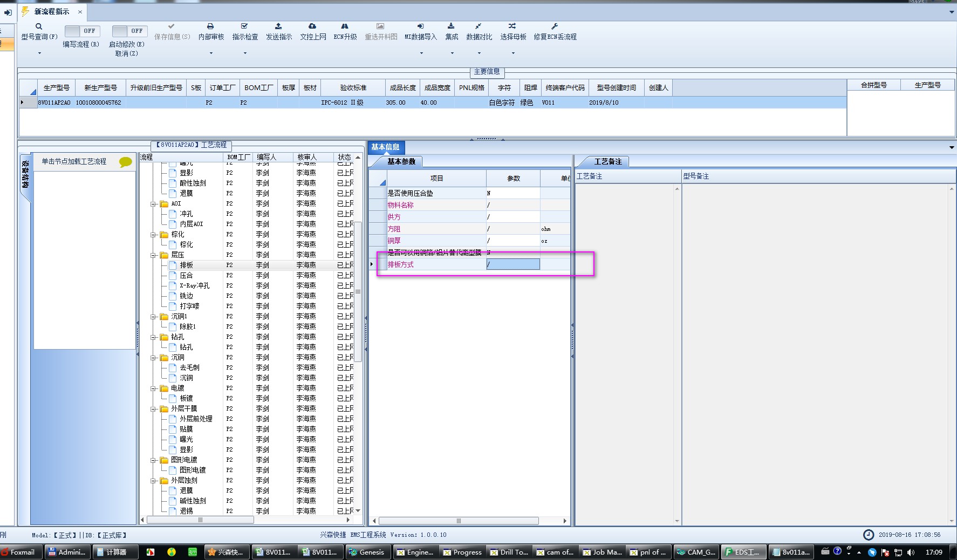Viewport: 957px width, 560px height.
Task: Click the disabled 保存信息(S) checkmark
Action: pos(171,26)
